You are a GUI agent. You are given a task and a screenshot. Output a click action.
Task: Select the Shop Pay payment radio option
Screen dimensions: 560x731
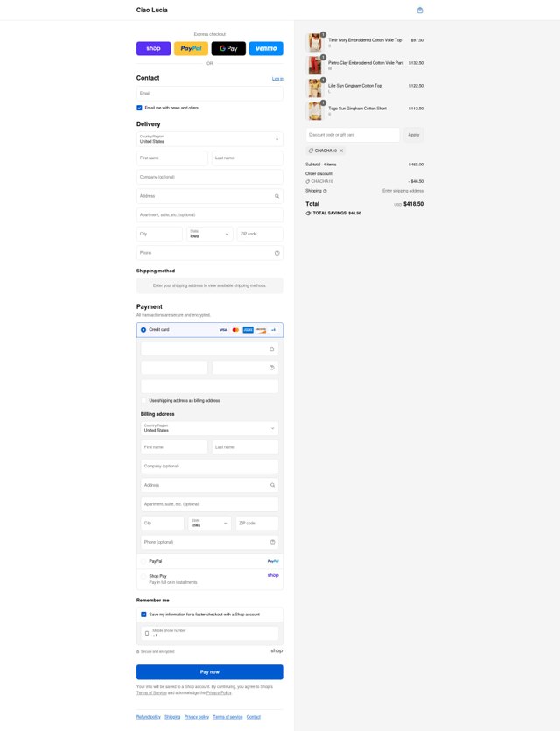pyautogui.click(x=143, y=576)
